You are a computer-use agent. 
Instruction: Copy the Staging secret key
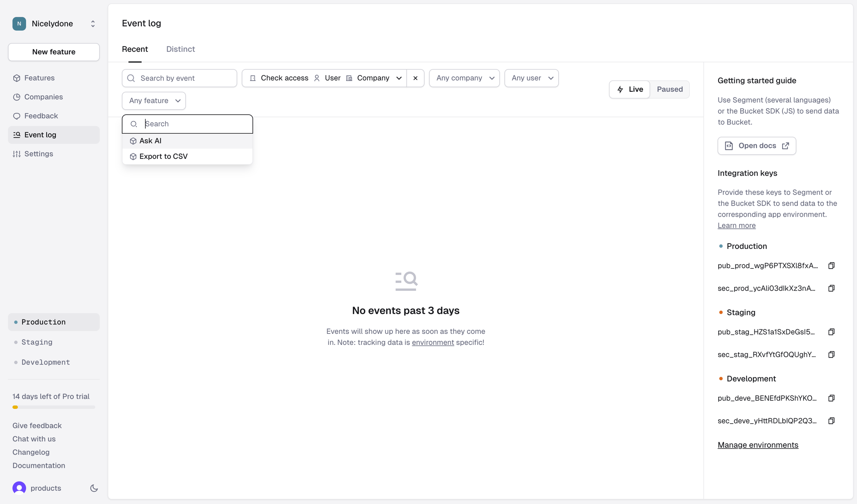(831, 354)
